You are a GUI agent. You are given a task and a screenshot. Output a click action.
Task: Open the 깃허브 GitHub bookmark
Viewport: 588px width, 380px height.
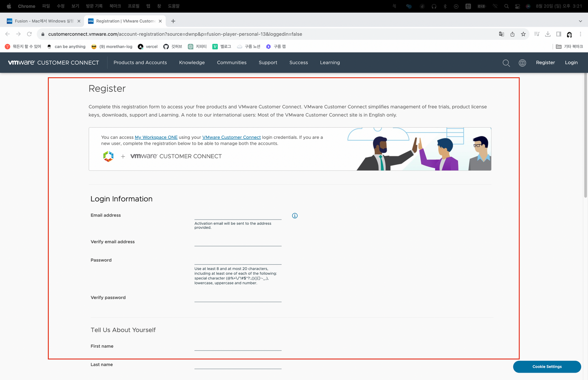[173, 46]
